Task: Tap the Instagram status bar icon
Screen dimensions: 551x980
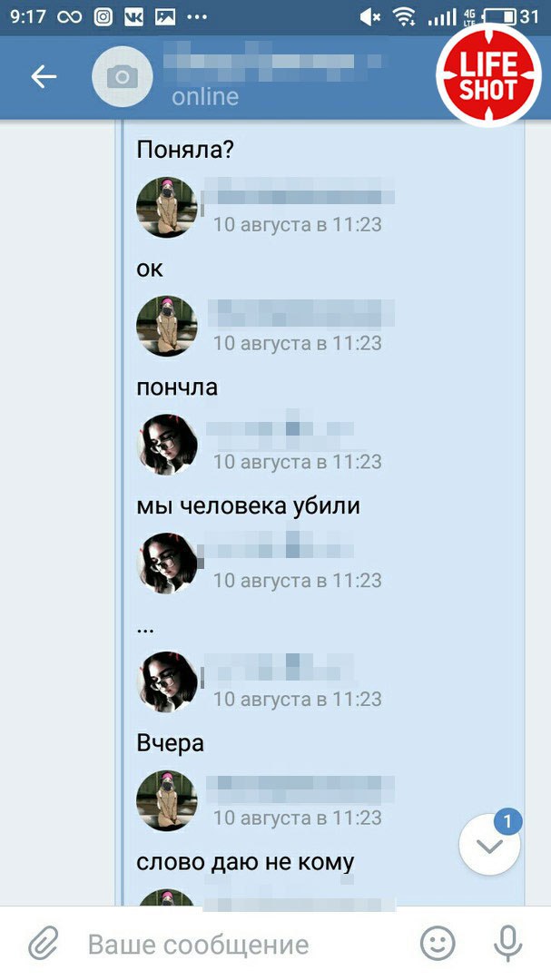Action: point(103,17)
